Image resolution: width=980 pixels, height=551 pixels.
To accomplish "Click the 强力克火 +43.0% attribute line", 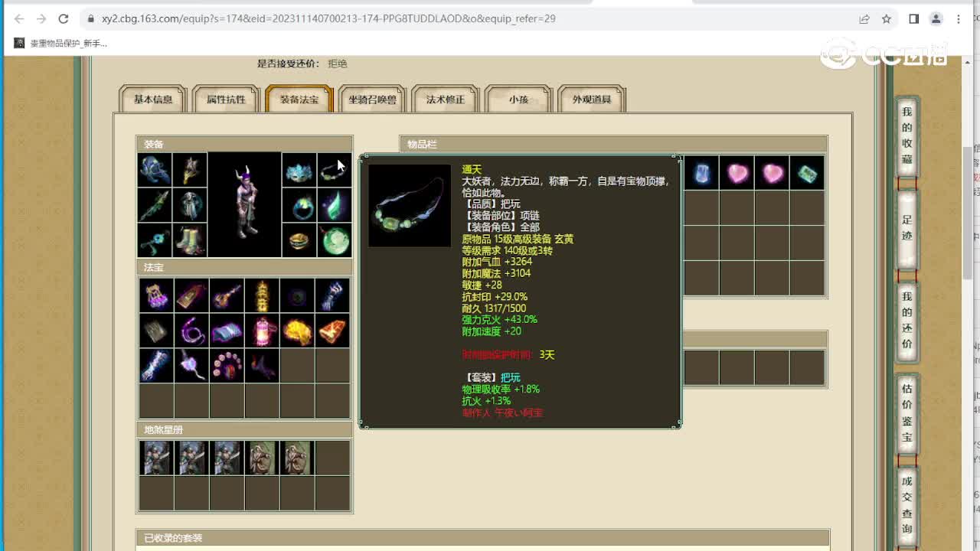I will (499, 319).
